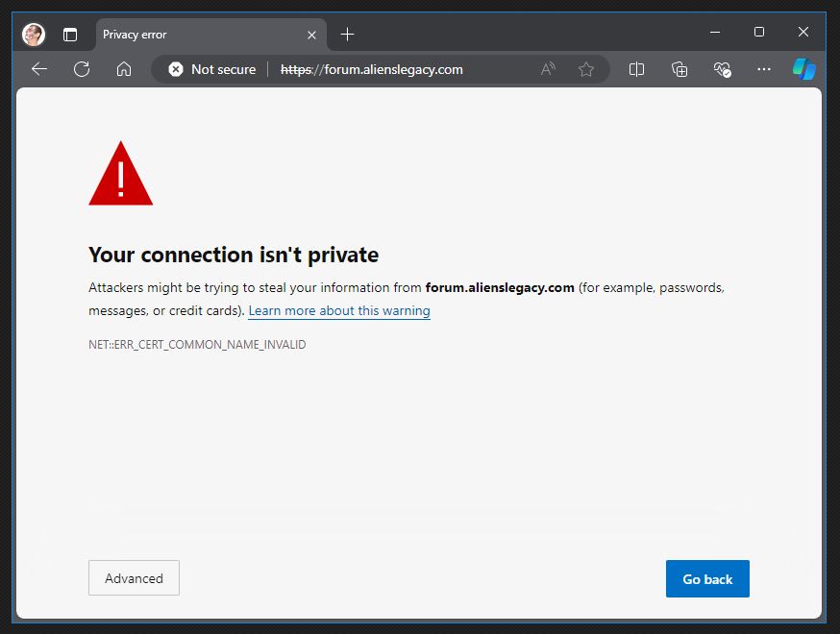The image size is (840, 634).
Task: Open Learn more about this warning link
Action: [x=338, y=311]
